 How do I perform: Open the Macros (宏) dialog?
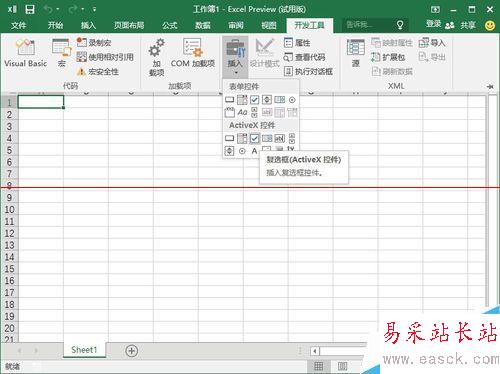pos(62,53)
